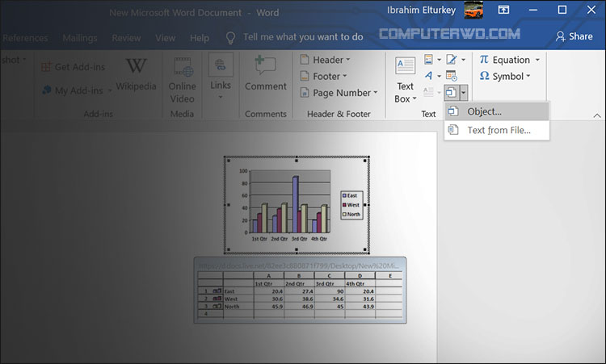Click the Signature Line icon

click(452, 60)
